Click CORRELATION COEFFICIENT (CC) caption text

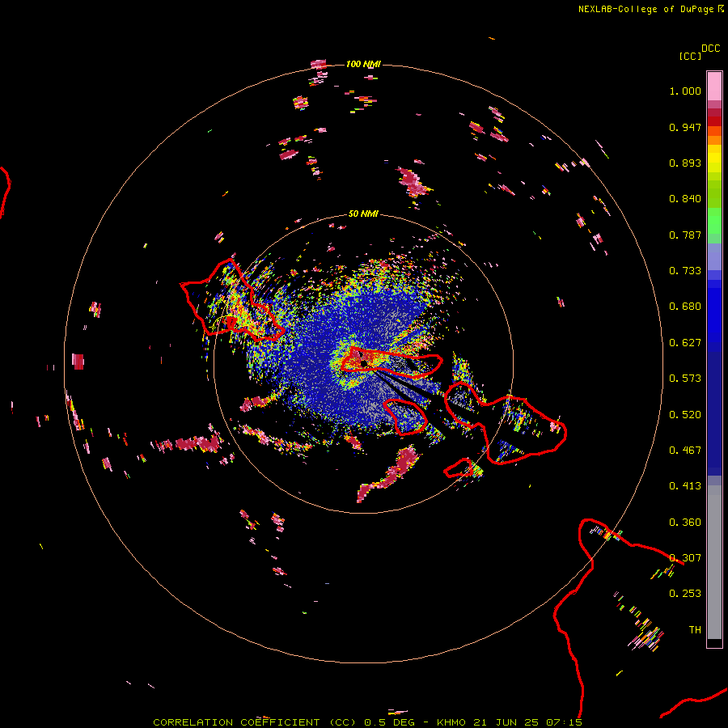pyautogui.click(x=254, y=722)
